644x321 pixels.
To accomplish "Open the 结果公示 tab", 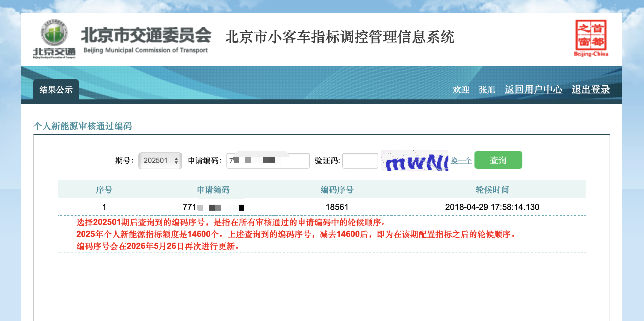I will point(56,90).
